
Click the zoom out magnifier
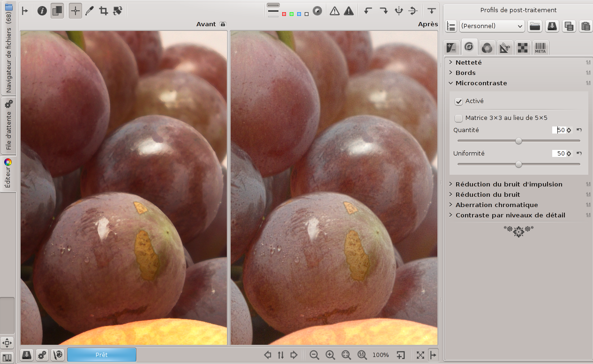click(x=314, y=355)
